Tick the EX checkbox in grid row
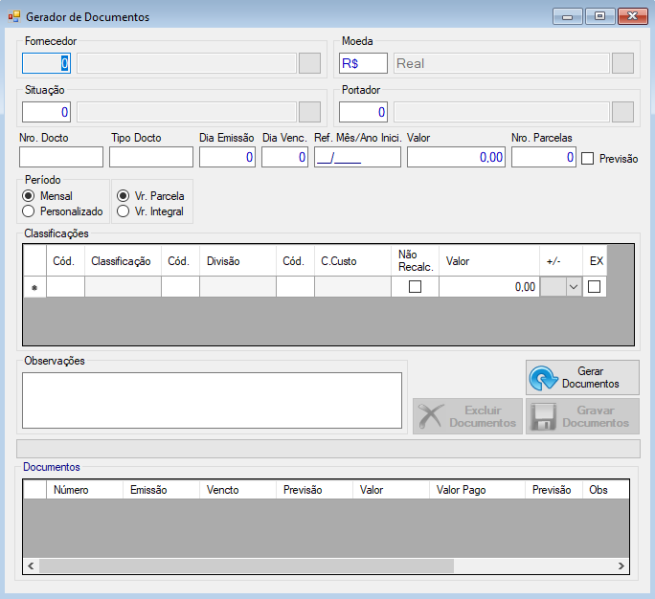This screenshot has width=655, height=599. click(x=594, y=287)
